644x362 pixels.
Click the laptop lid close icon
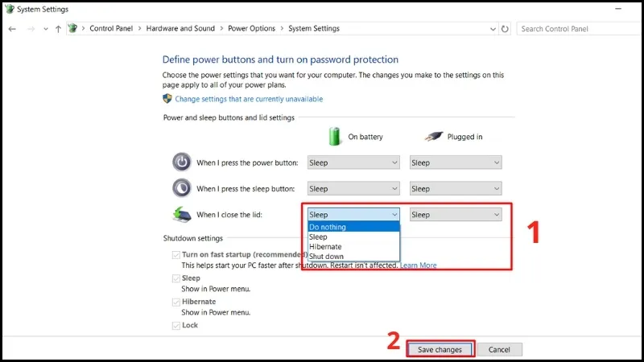point(182,214)
